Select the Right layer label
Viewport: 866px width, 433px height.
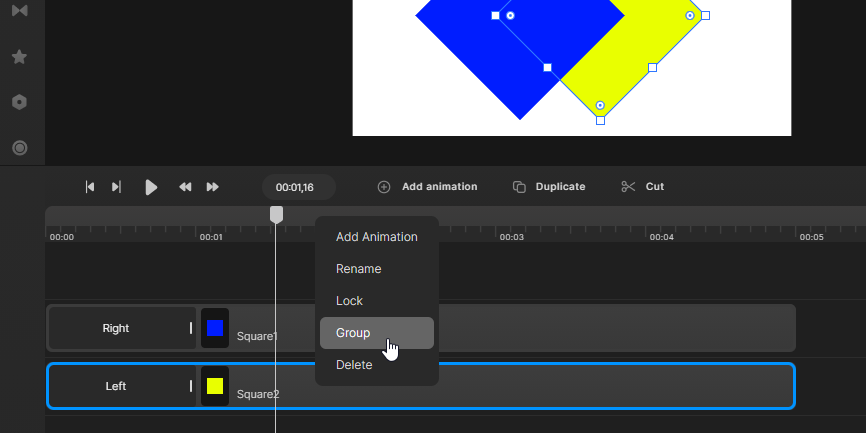click(x=115, y=328)
